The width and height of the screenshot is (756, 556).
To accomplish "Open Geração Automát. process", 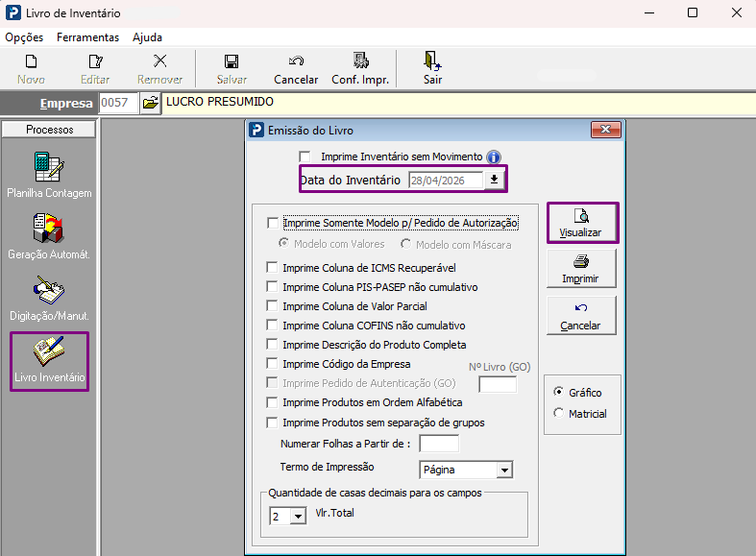I will pyautogui.click(x=49, y=236).
